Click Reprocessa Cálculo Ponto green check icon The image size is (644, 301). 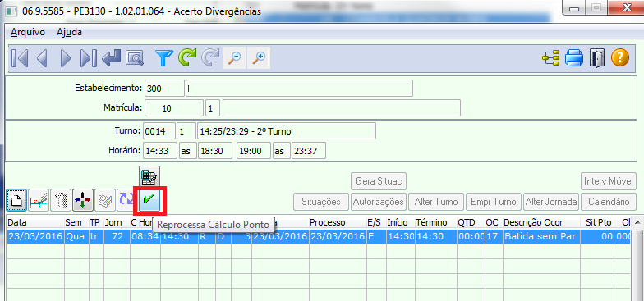149,200
